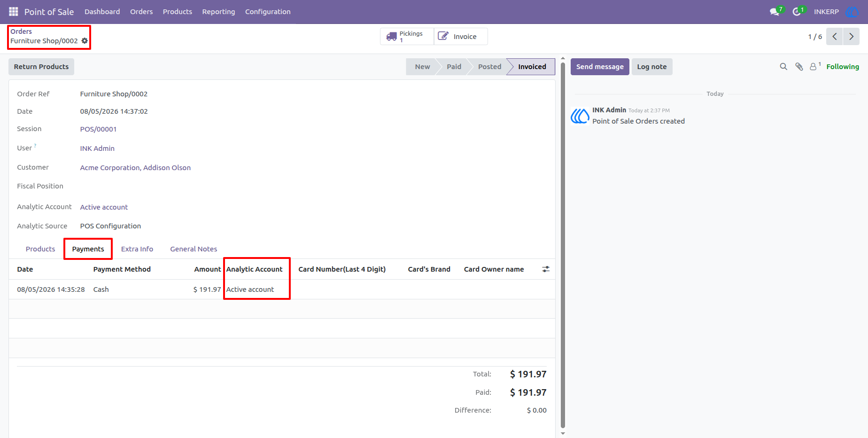Open the activities clock icon
The image size is (868, 438).
click(797, 12)
